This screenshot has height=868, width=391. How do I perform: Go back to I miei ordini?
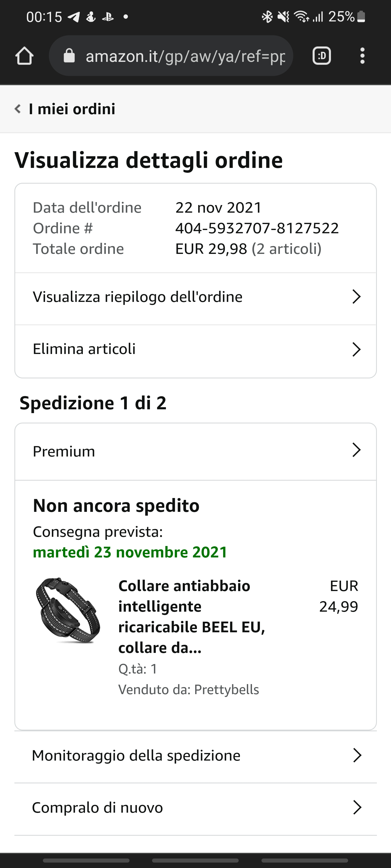72,109
